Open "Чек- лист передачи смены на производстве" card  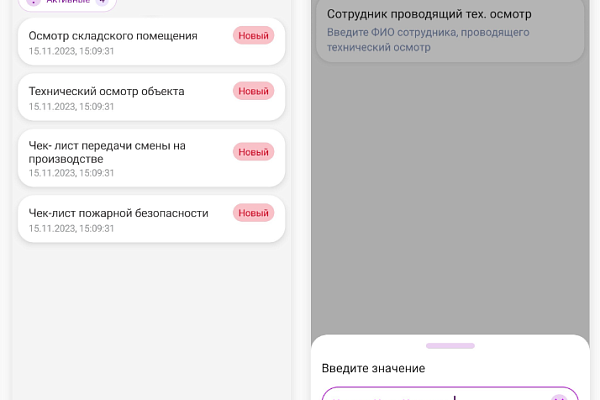click(151, 158)
